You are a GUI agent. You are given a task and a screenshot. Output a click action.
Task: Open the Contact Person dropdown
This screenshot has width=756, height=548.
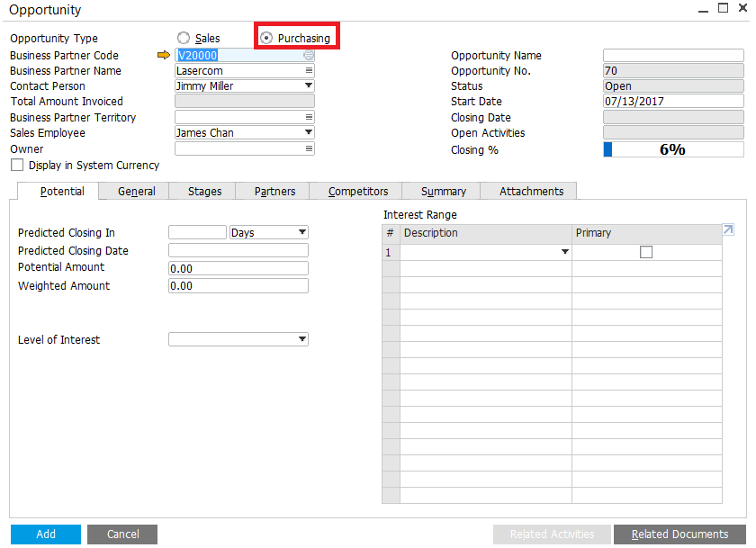click(309, 86)
